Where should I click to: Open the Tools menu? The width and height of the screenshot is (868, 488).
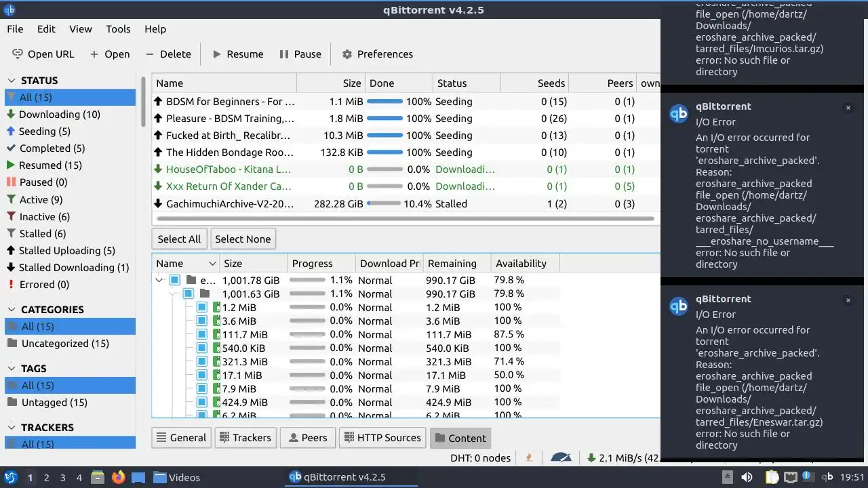click(118, 29)
